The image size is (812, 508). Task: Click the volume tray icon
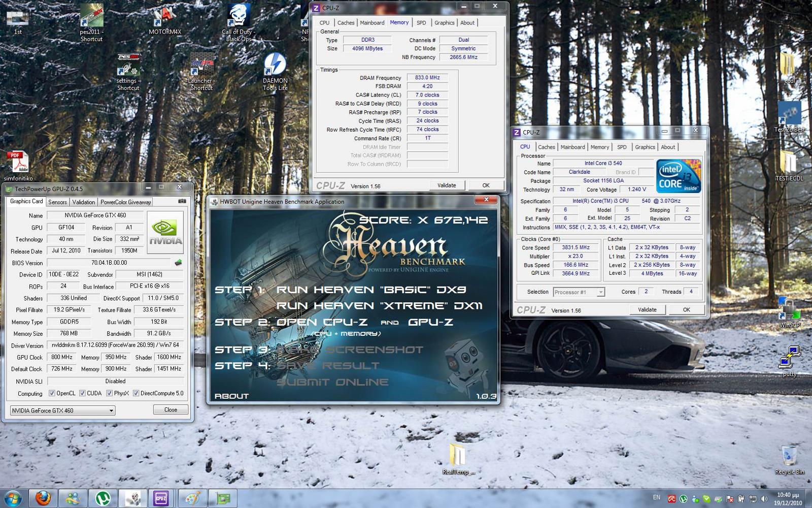tap(764, 499)
